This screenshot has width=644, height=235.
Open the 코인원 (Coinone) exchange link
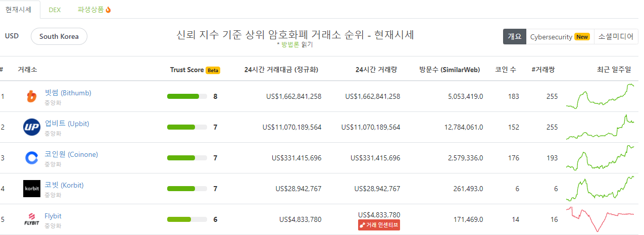pyautogui.click(x=71, y=154)
